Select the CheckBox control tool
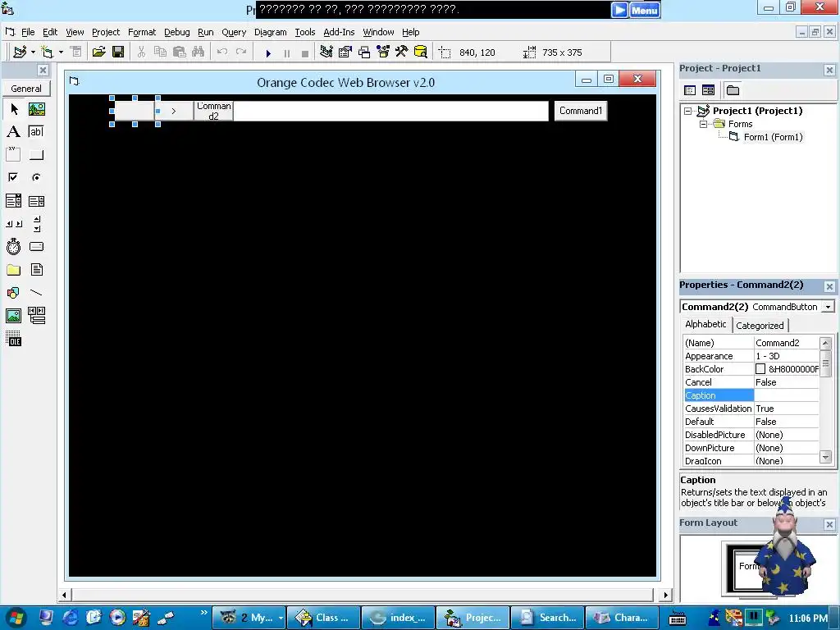 14,177
